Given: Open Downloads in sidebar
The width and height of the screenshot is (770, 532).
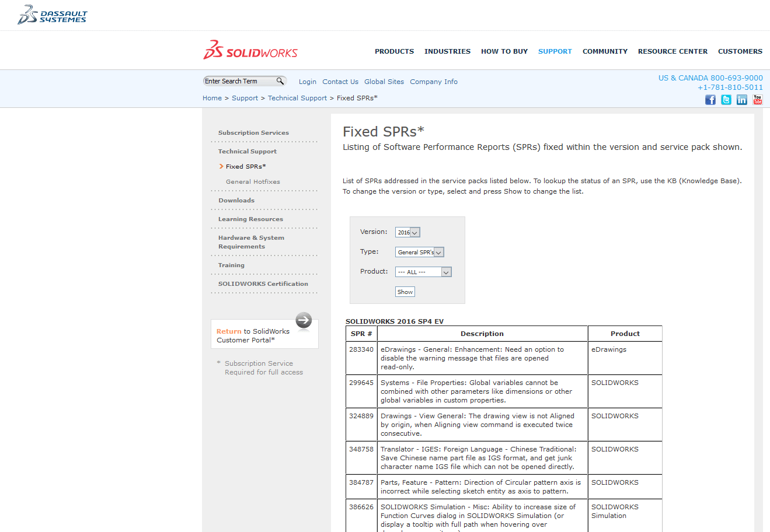Looking at the screenshot, I should tap(236, 201).
